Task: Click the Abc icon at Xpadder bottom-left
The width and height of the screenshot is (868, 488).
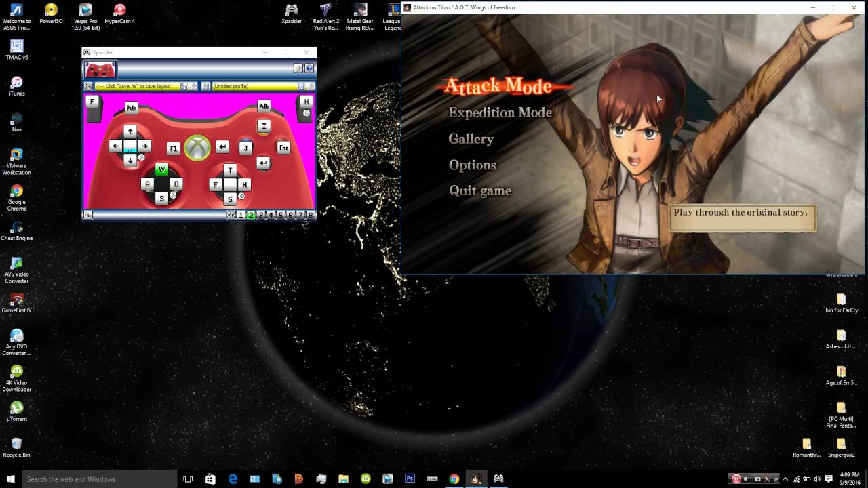Action: click(x=87, y=215)
